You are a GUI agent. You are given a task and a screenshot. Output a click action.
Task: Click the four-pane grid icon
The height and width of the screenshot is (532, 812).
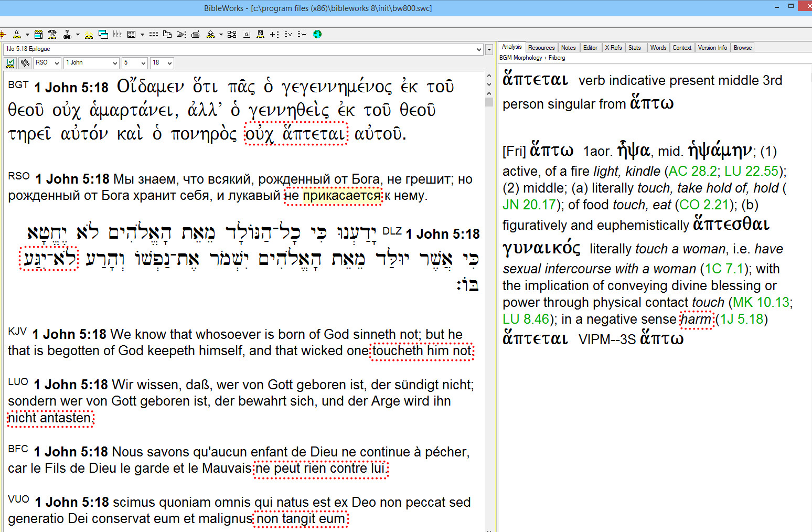[x=131, y=35]
